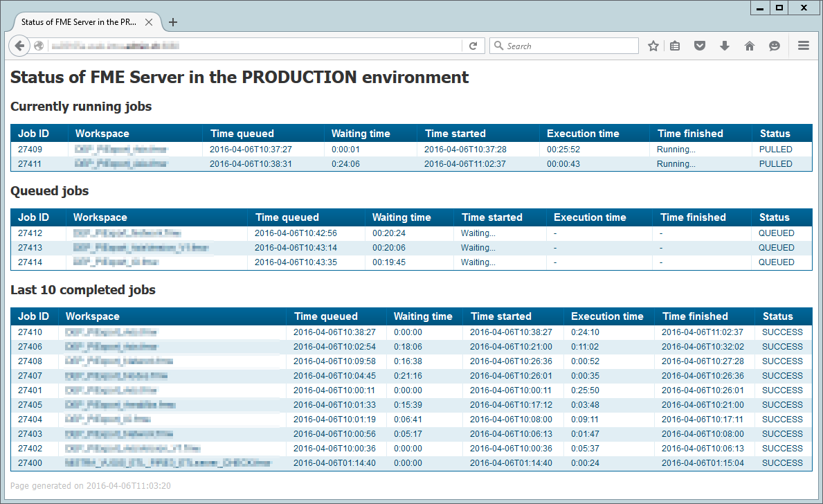Maximize the browser window
This screenshot has width=823, height=504.
[779, 8]
